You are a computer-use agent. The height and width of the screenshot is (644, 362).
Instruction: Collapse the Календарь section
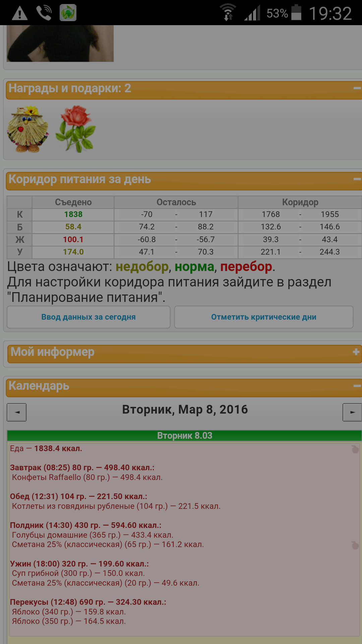(x=357, y=386)
